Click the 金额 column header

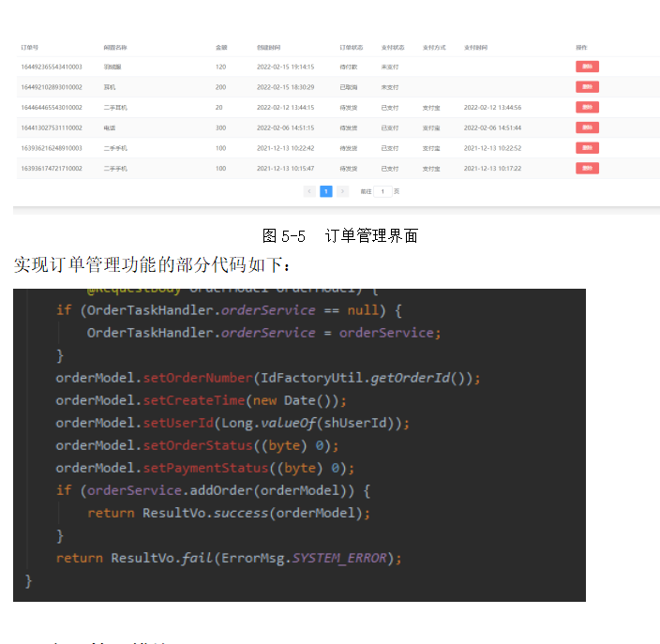click(x=221, y=48)
